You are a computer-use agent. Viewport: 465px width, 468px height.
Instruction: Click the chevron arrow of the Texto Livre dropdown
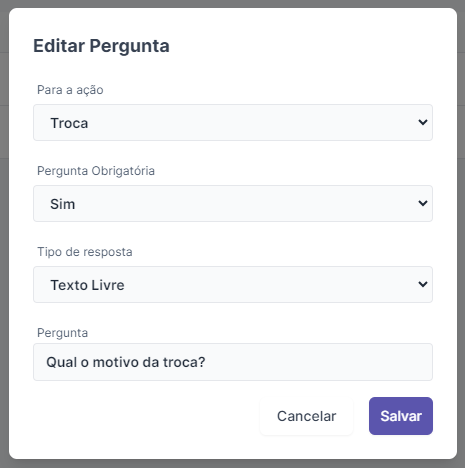[x=423, y=284]
